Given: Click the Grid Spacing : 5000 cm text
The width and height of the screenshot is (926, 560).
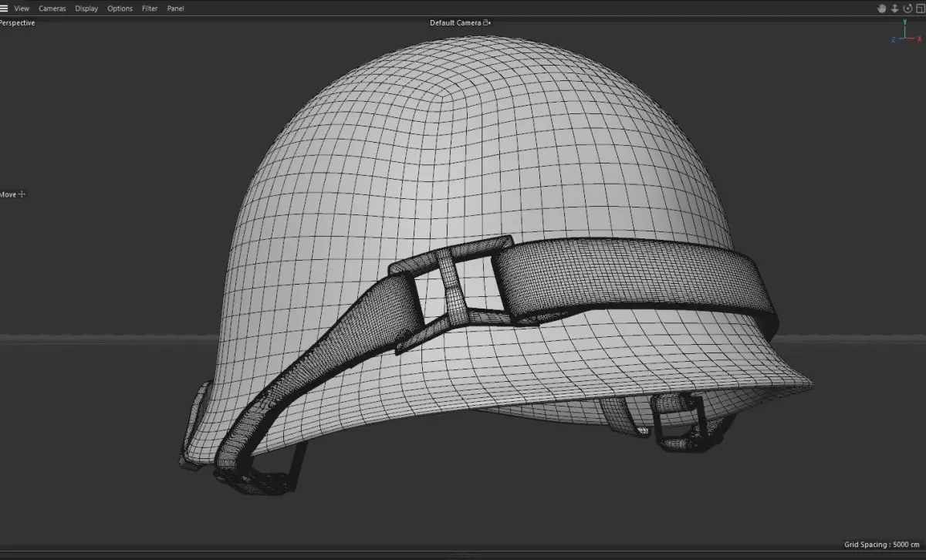Looking at the screenshot, I should tap(882, 545).
